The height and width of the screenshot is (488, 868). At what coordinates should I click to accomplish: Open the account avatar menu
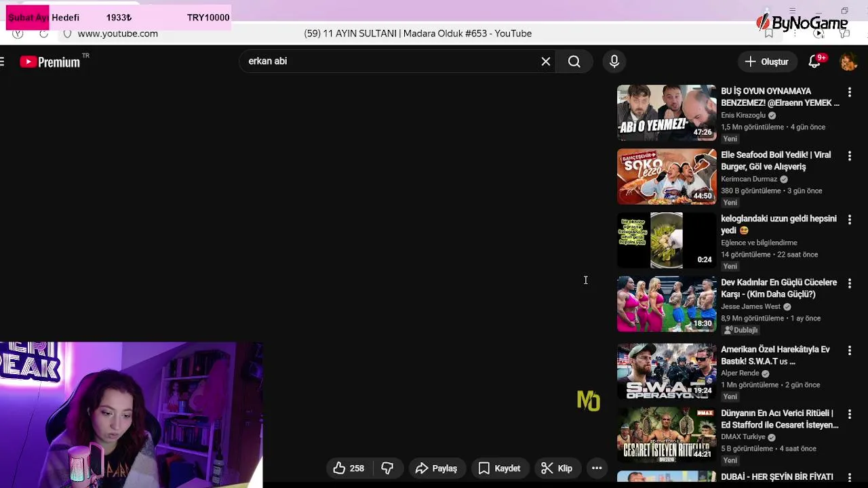(x=848, y=62)
